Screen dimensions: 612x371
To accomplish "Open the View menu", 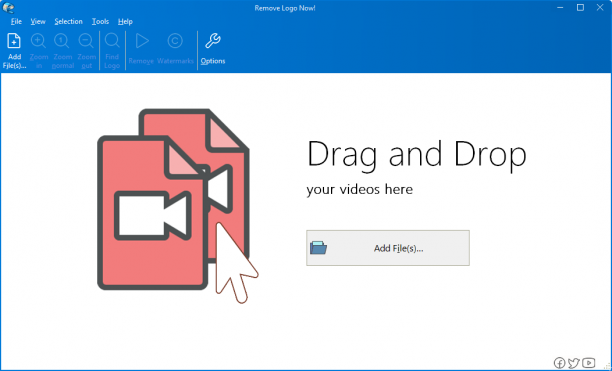I will (38, 21).
